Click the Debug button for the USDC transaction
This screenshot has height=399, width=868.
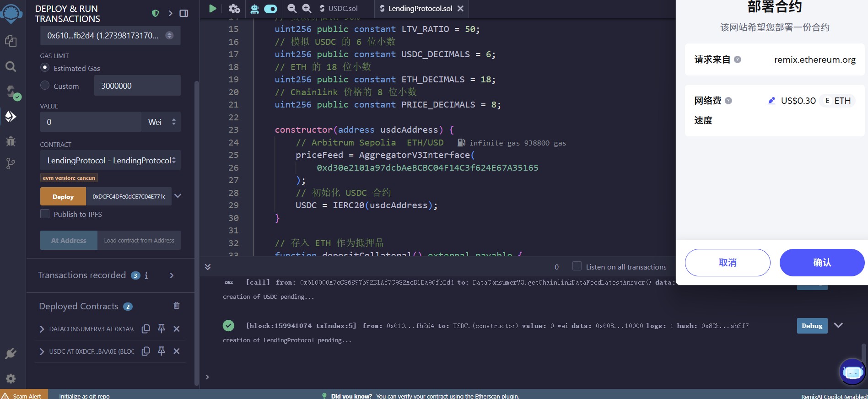click(812, 326)
